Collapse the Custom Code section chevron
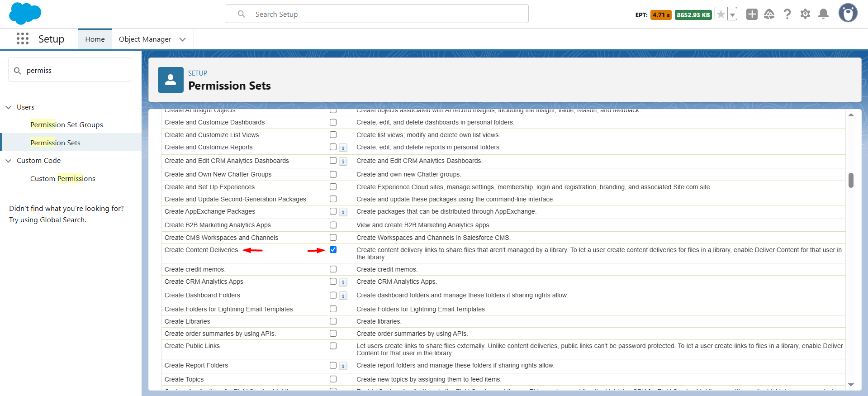 [8, 161]
